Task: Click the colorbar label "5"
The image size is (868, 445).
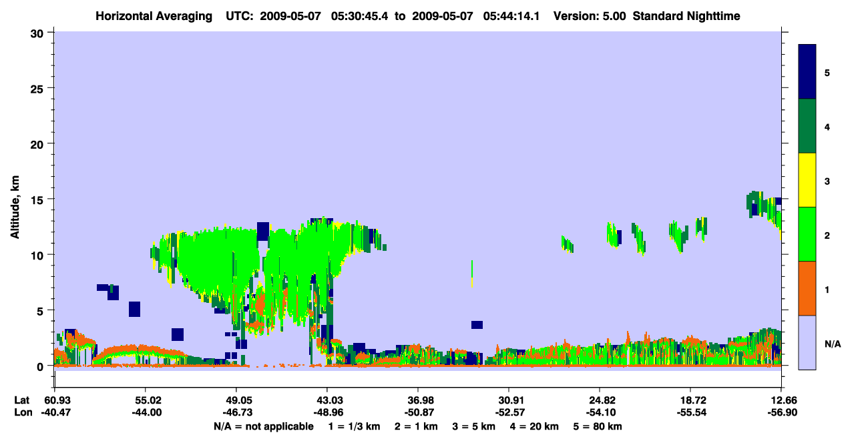Action: pos(827,72)
